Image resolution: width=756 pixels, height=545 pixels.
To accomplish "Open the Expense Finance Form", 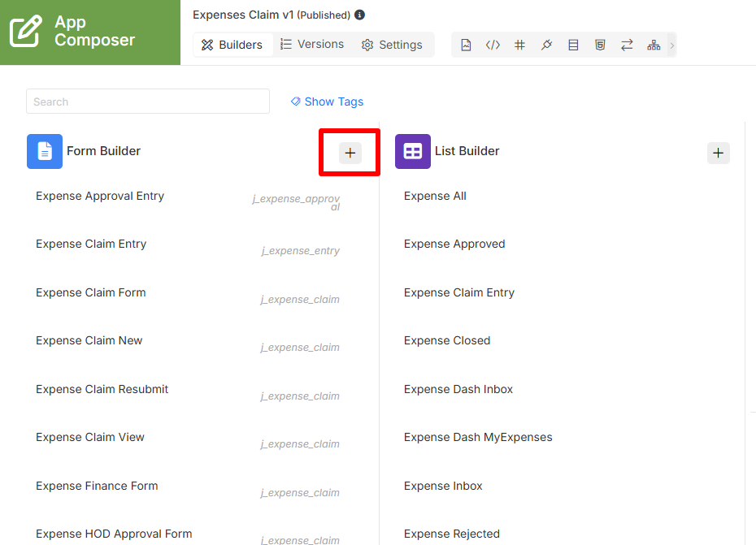I will point(97,486).
